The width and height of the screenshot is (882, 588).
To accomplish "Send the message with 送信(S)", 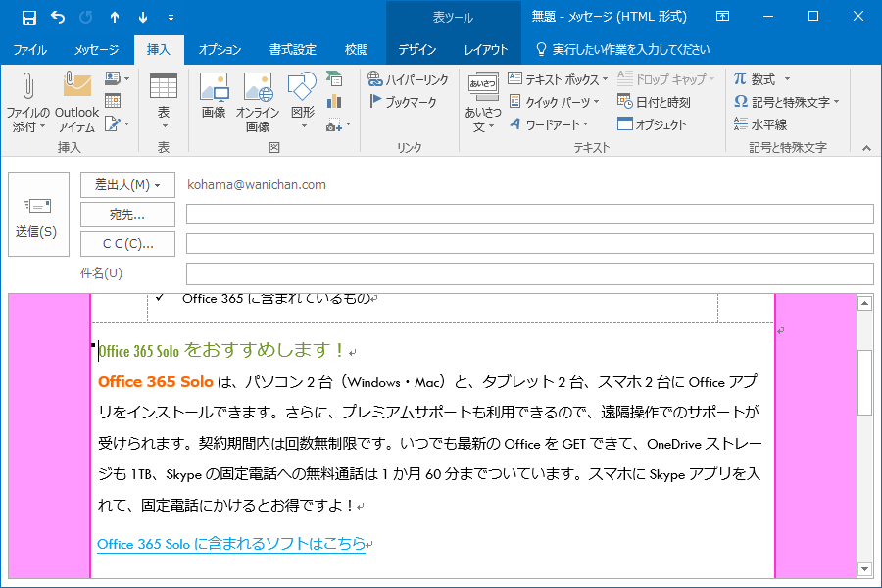I will coord(38,215).
